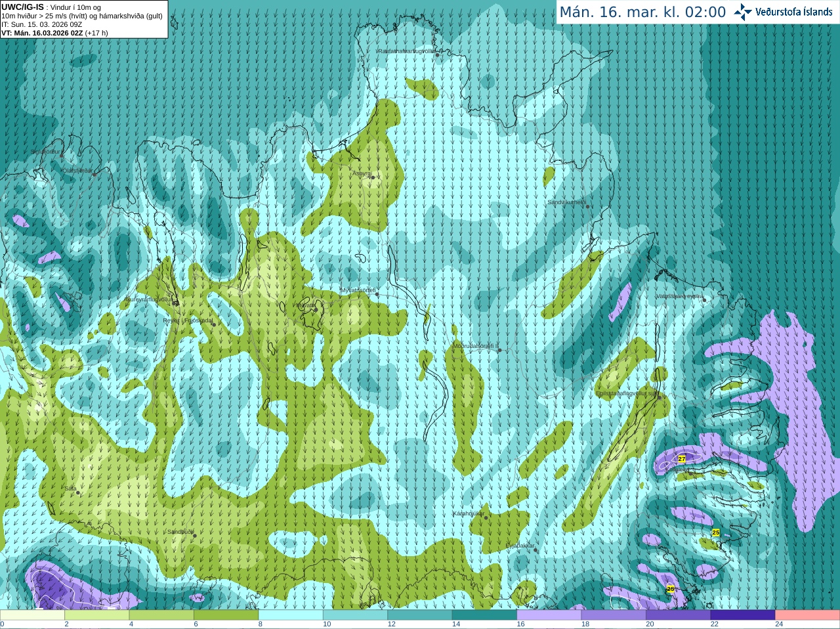Click the yellow gust marker showing 27
This screenshot has width=840, height=629.
click(682, 459)
